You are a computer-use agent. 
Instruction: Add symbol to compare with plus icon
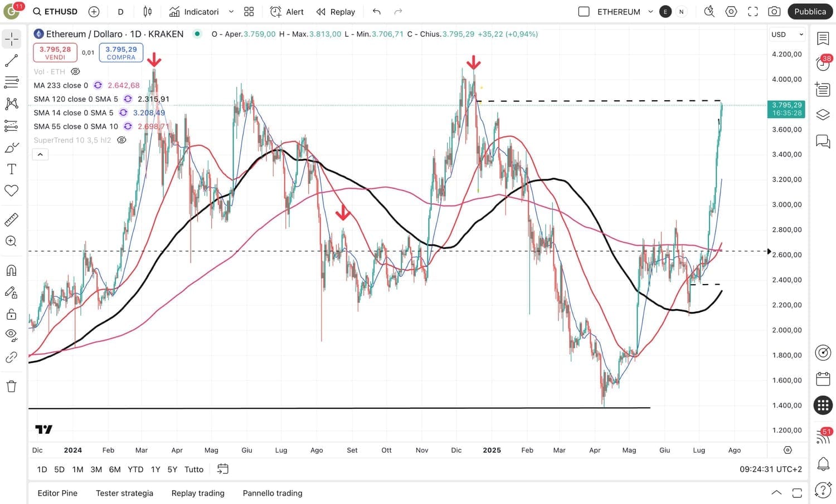94,12
